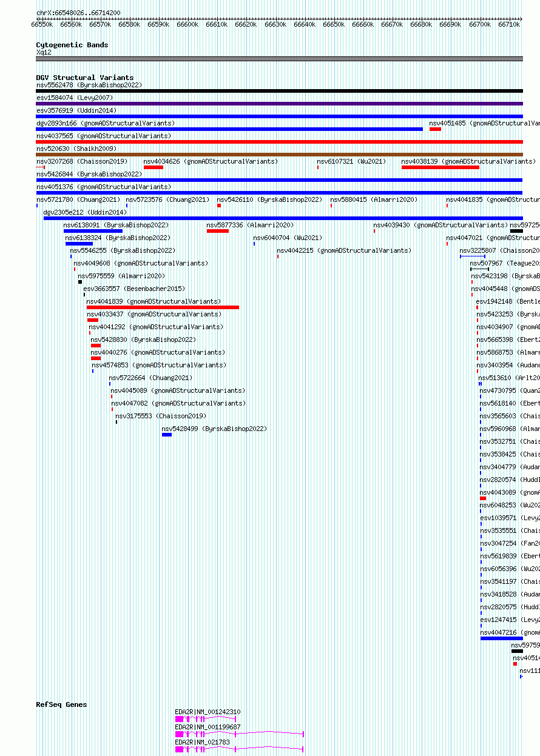Select the nsv3207268 (Chaisson2019) label

point(82,161)
